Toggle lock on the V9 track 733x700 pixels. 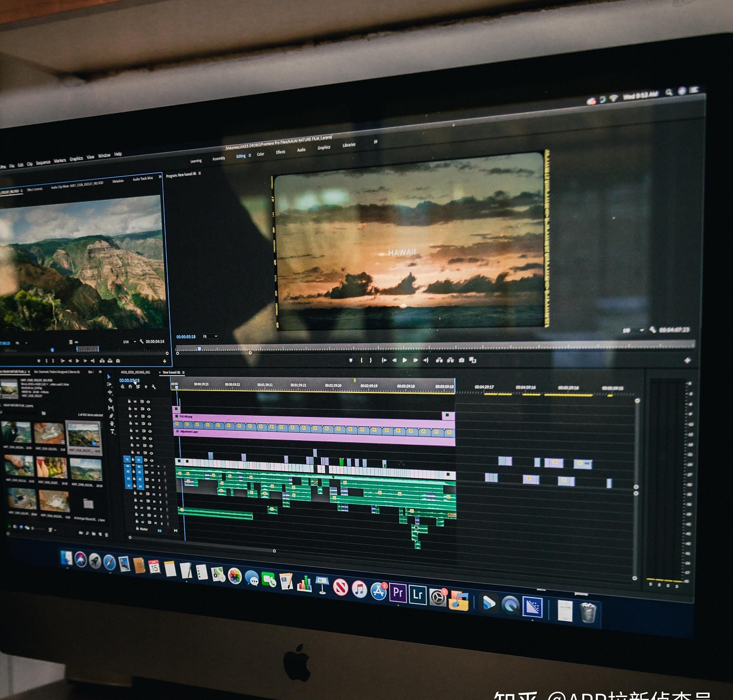click(x=129, y=402)
